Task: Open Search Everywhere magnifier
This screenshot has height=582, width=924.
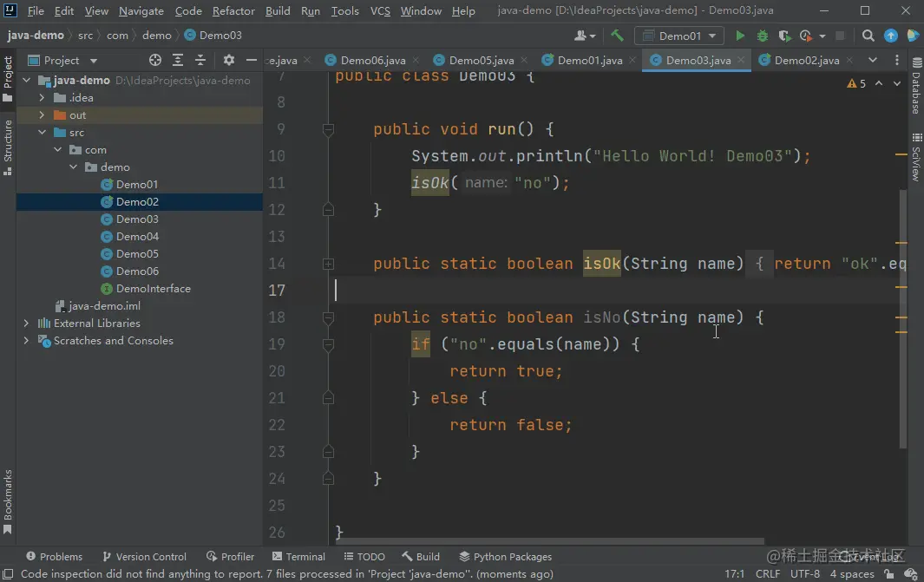Action: coord(868,36)
